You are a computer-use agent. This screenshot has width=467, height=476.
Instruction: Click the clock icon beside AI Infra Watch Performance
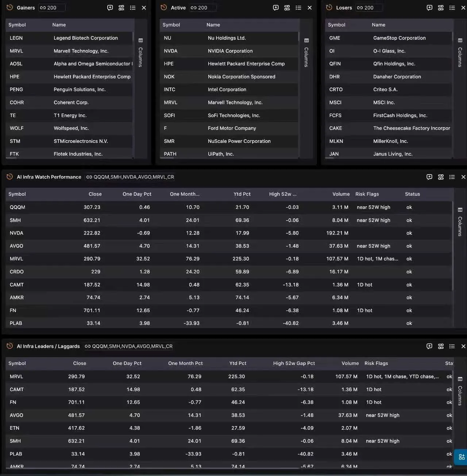pos(10,177)
